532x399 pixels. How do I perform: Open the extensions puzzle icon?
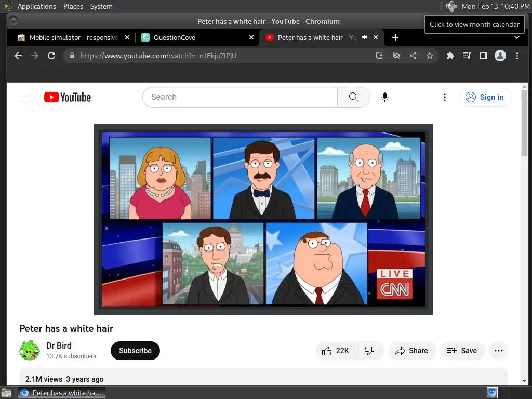[x=450, y=56]
